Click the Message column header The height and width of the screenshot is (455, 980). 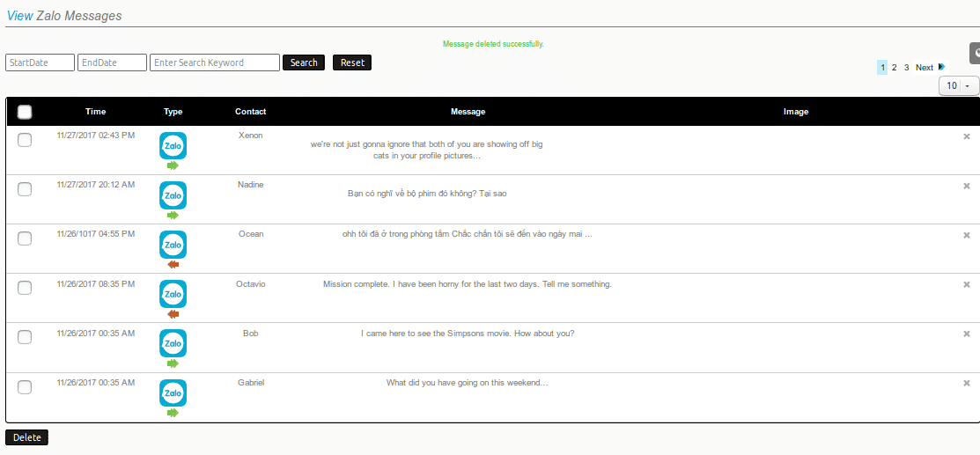(x=468, y=112)
